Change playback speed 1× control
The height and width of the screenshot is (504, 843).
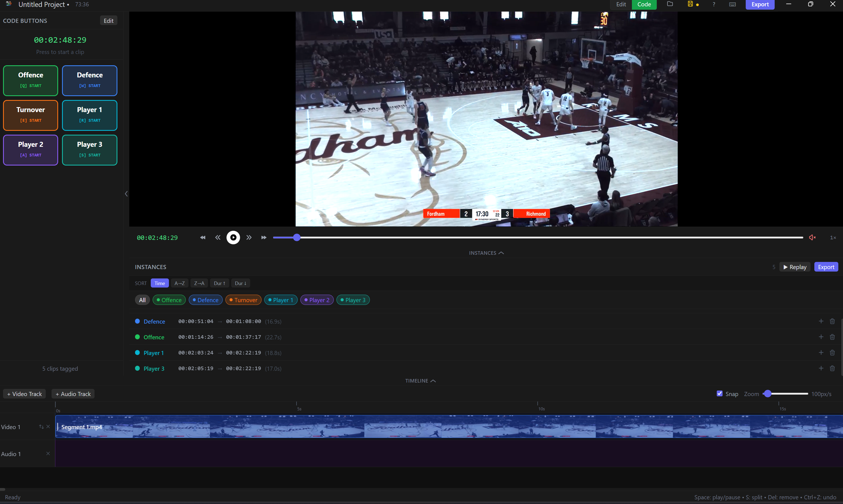(x=833, y=237)
